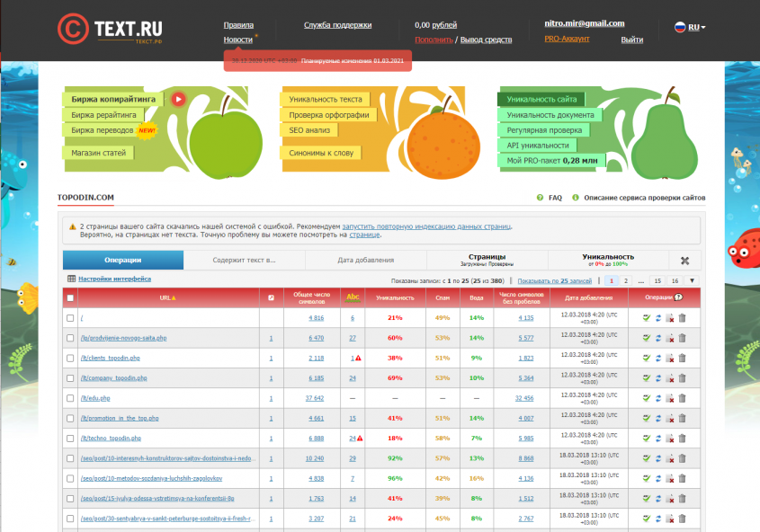Image resolution: width=760 pixels, height=532 pixels.
Task: Open the Настройки интерфейса table settings icon
Action: [71, 280]
